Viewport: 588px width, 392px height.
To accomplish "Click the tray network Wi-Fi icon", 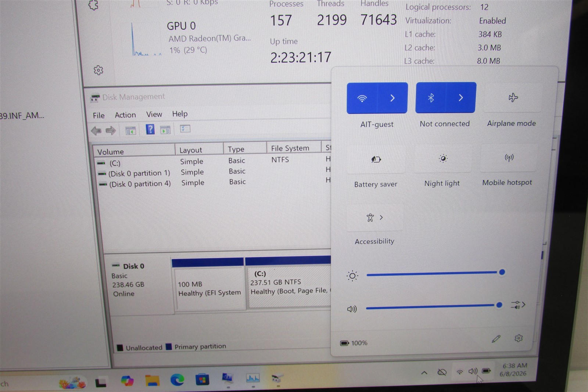I will (x=459, y=372).
